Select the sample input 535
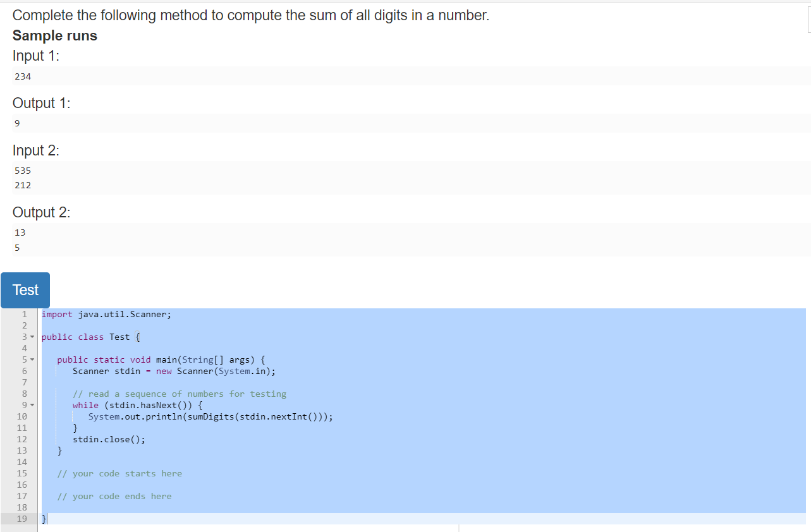Viewport: 811px width, 532px height. click(x=22, y=170)
